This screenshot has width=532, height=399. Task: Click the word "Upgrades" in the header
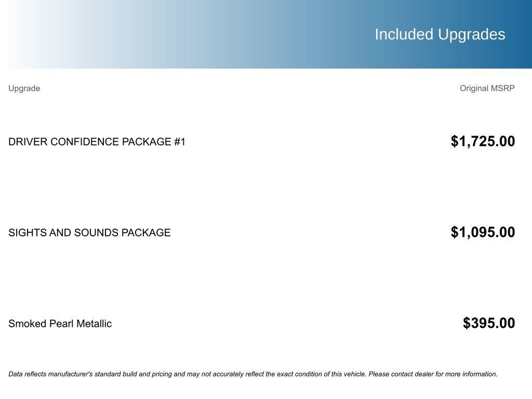tap(471, 34)
